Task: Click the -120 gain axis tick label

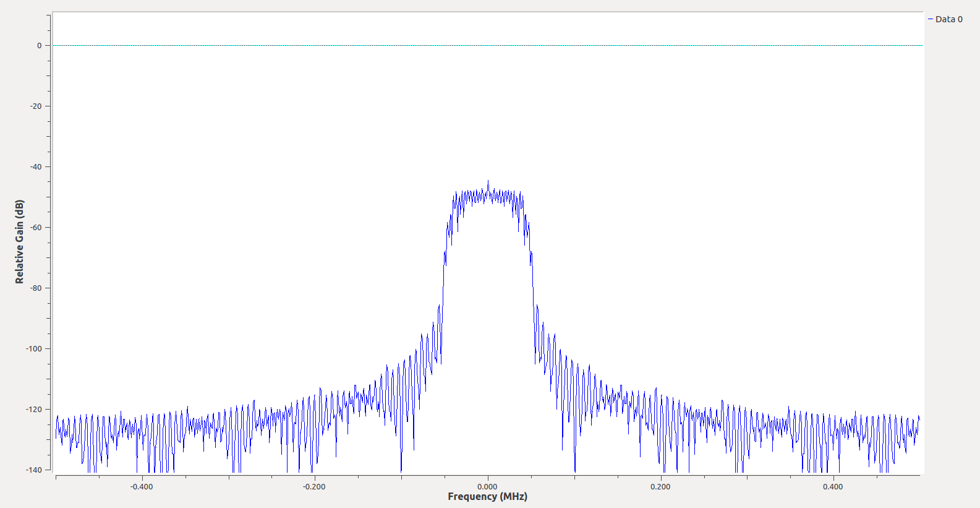Action: click(35, 409)
